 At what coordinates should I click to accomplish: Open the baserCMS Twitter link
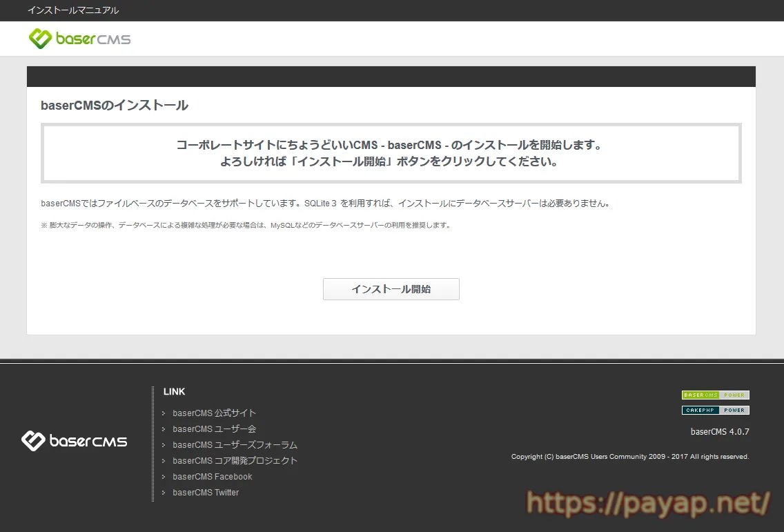pyautogui.click(x=205, y=492)
